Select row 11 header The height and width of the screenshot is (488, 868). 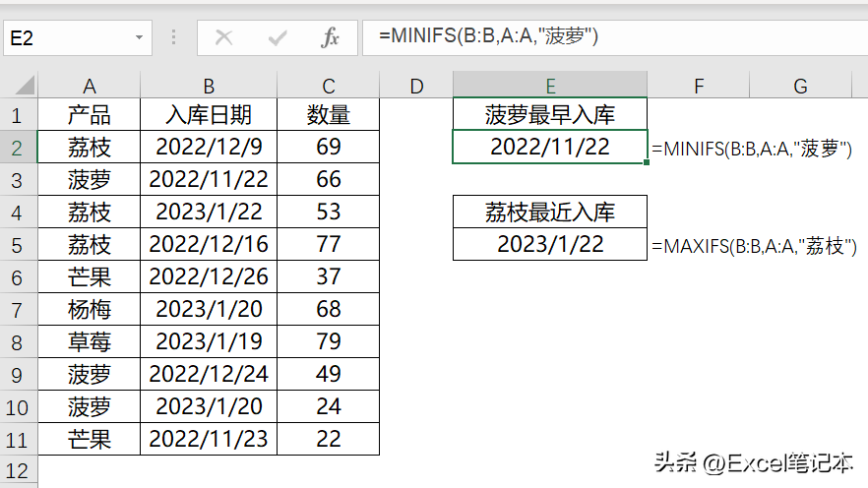point(19,440)
